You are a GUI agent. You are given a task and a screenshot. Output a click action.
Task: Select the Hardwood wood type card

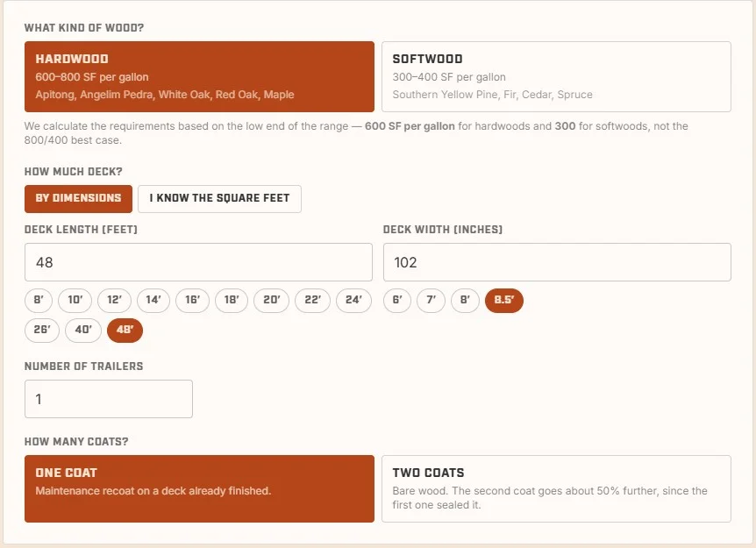point(199,76)
